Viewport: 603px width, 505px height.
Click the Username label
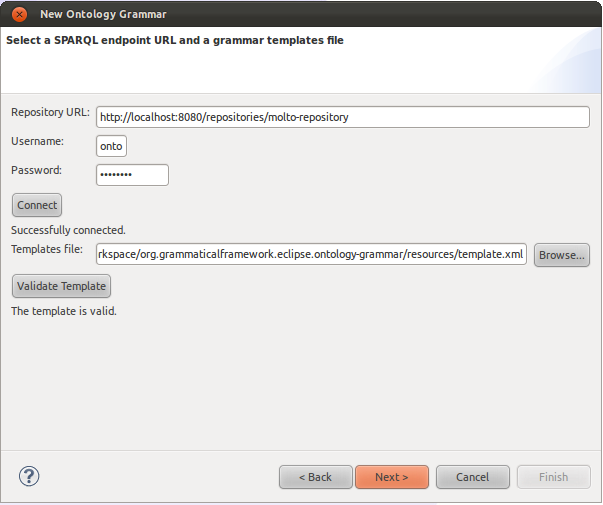click(x=37, y=141)
